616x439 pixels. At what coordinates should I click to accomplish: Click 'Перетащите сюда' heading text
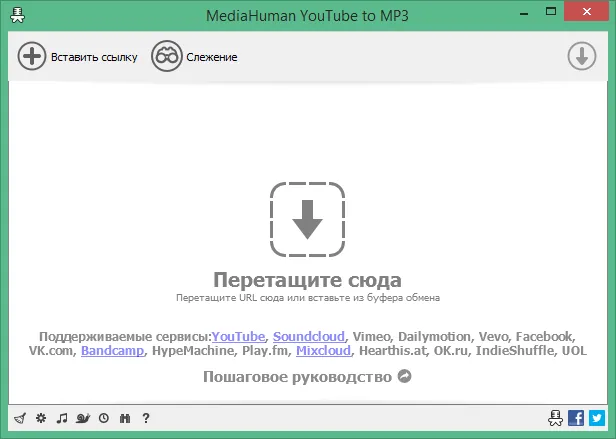click(x=307, y=280)
